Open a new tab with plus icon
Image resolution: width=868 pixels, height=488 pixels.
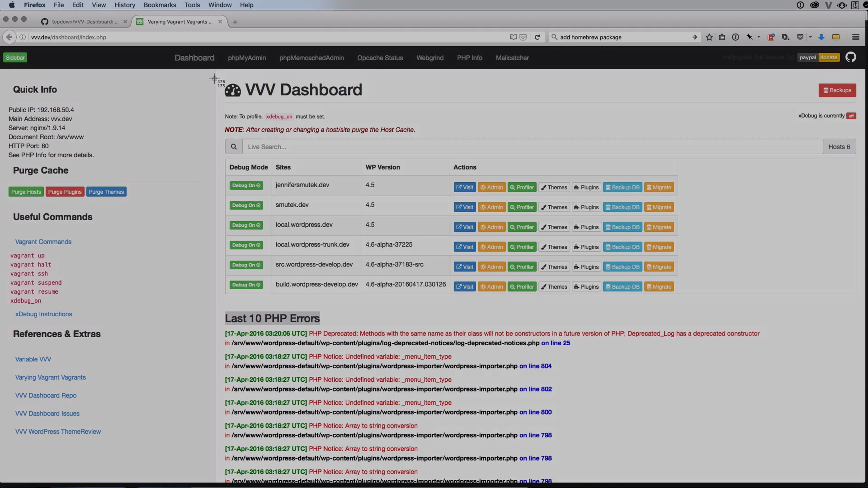235,22
